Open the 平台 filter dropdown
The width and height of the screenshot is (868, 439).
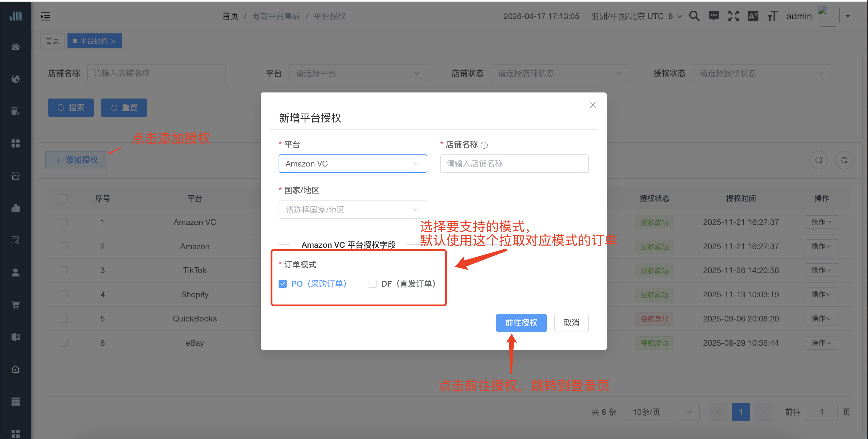[358, 73]
